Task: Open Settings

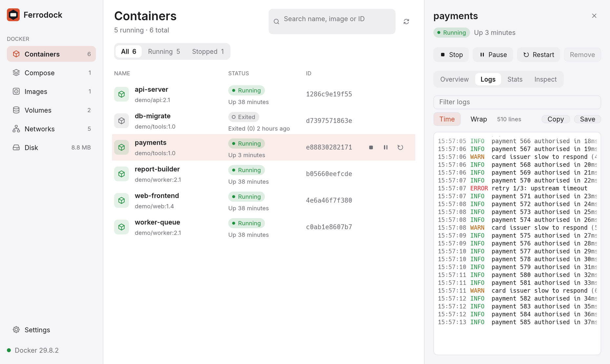Action: tap(51, 330)
